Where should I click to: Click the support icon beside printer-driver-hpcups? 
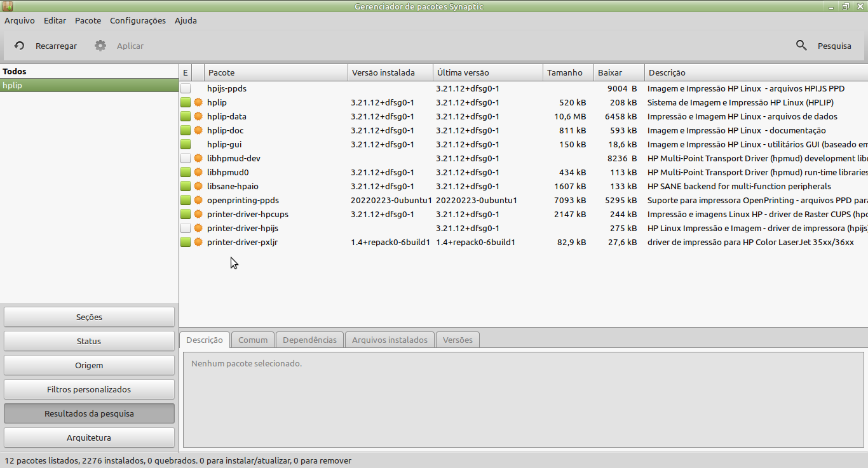point(198,214)
